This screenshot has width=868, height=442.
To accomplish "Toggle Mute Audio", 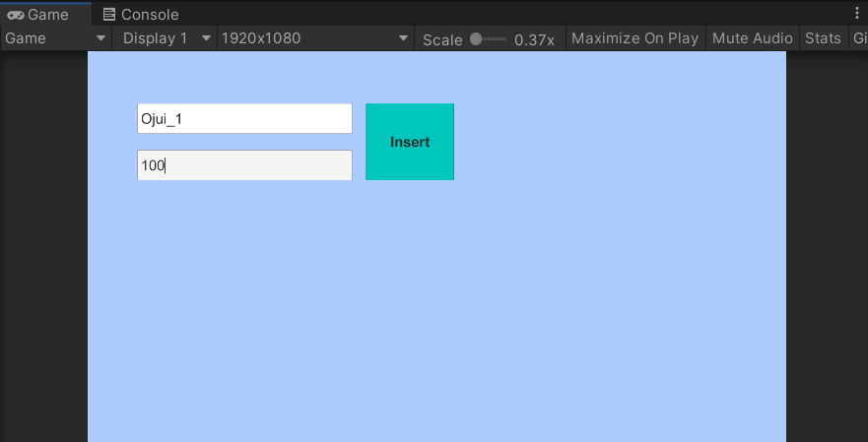I will (753, 38).
